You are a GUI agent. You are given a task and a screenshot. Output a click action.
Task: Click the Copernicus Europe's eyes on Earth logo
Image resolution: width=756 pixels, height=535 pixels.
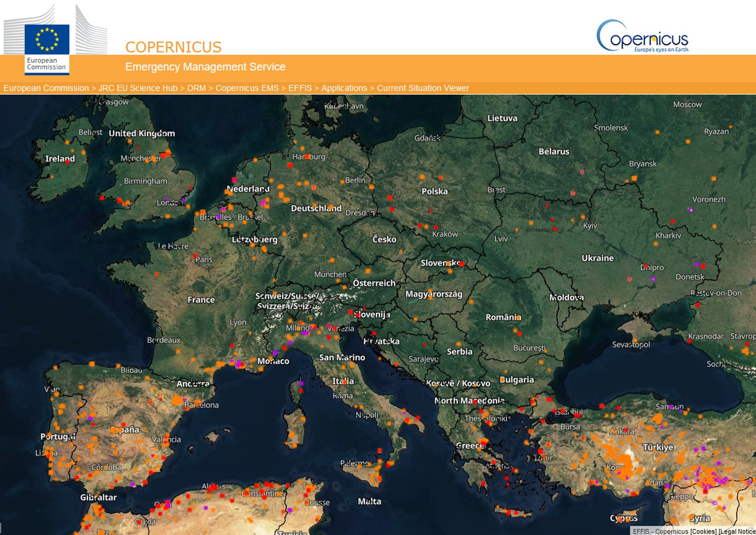(x=642, y=36)
